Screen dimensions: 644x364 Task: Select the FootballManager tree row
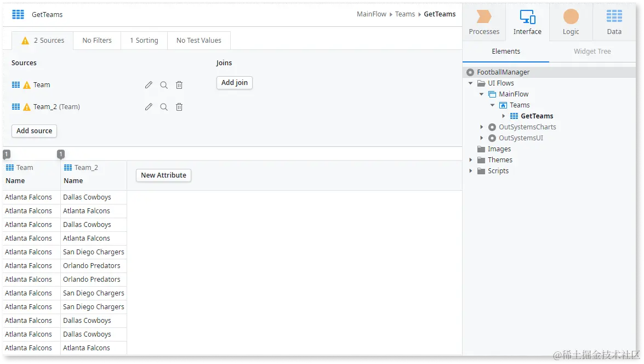click(549, 72)
